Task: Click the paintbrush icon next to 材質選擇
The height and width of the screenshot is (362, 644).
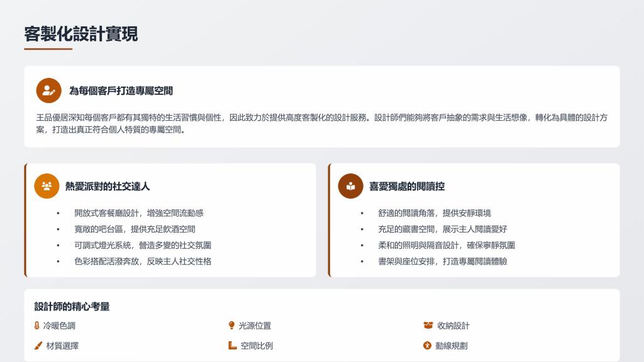Action: [38, 346]
